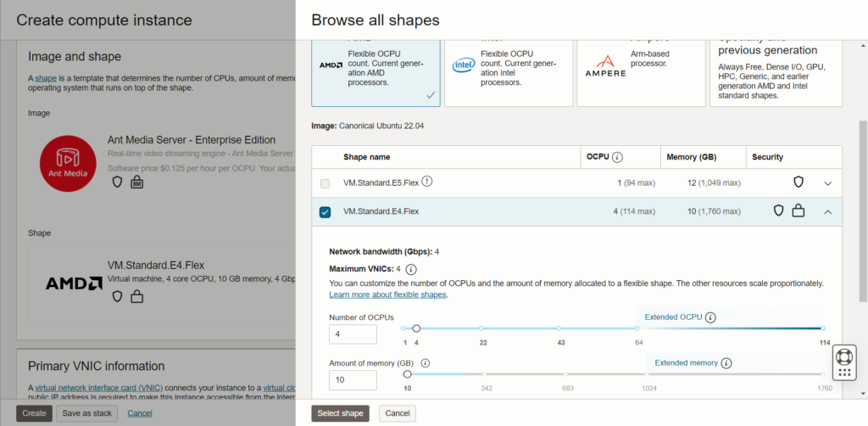Click the Select shape button
The height and width of the screenshot is (426, 868).
[x=340, y=413]
